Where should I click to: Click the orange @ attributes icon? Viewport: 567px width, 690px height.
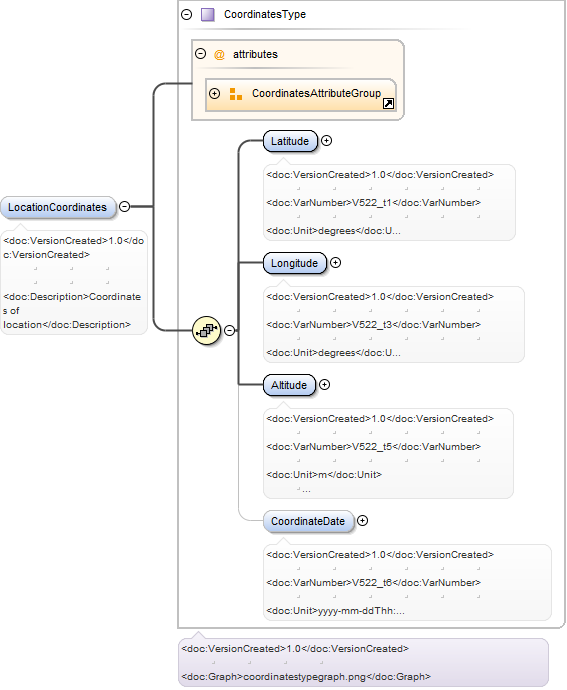point(219,55)
